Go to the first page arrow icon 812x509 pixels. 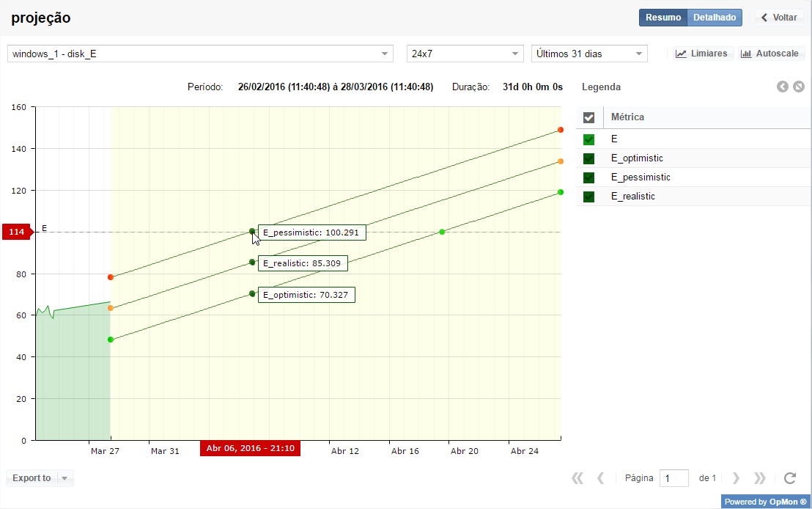(x=577, y=478)
